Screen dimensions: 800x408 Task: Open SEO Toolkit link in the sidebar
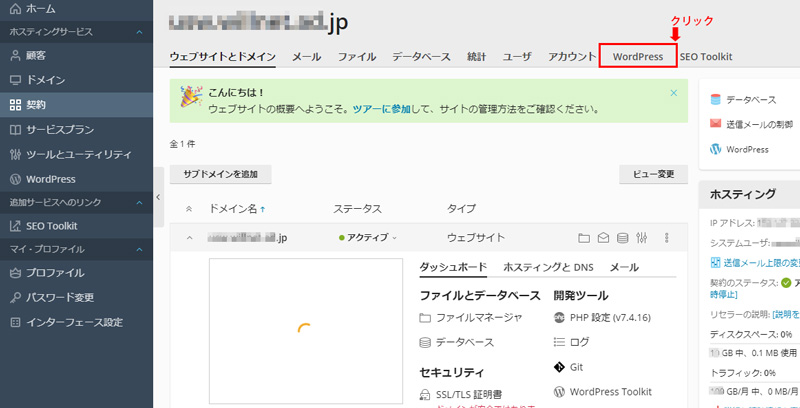(x=77, y=226)
